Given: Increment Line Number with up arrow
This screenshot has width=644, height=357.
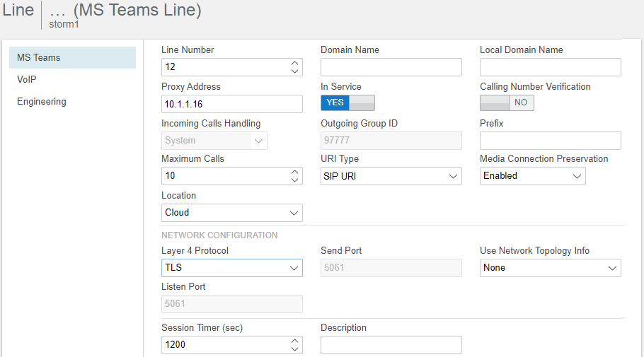Looking at the screenshot, I should point(294,63).
